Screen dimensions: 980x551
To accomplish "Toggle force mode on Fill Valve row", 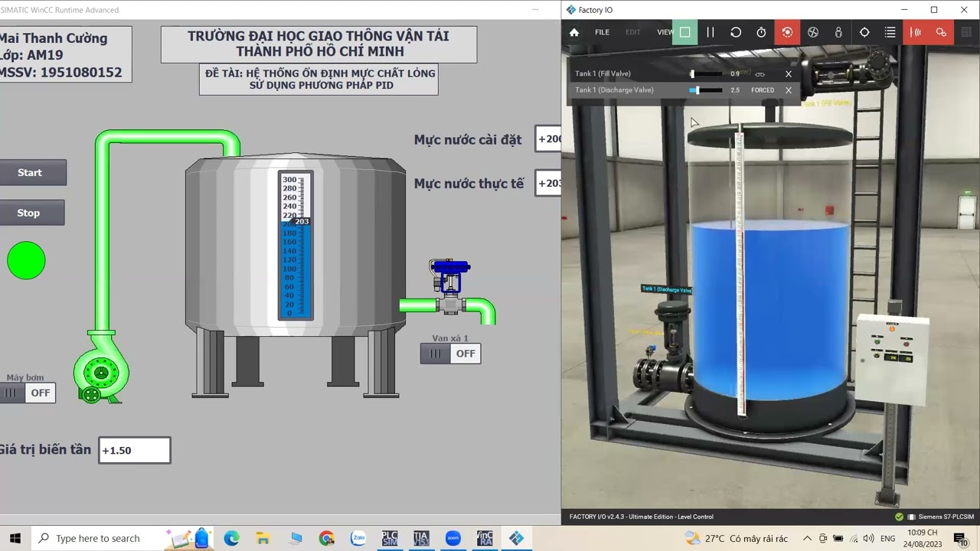I will click(759, 74).
